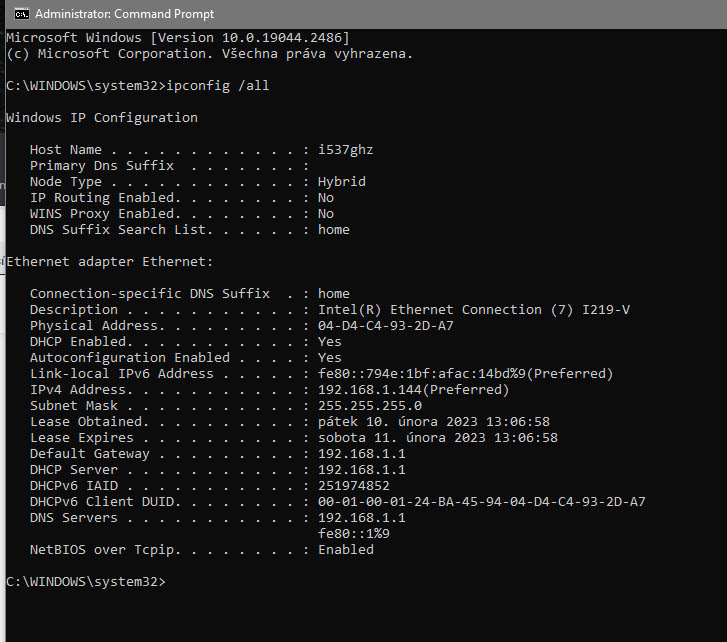Click the IPv4 address 192.168.1.144
Screen dimensions: 727x642
coord(413,390)
